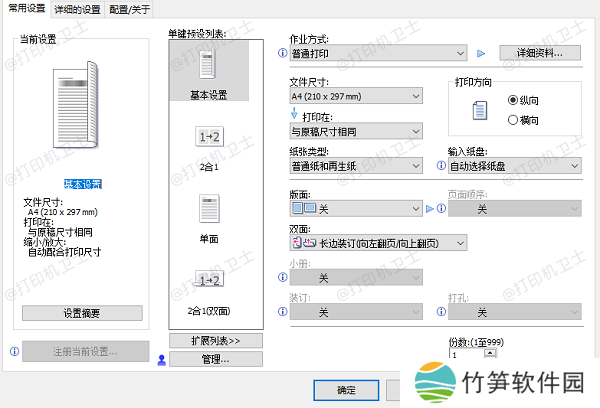The height and width of the screenshot is (408, 600).
Task: Expand the 纸张类型 dropdown
Action: pos(356,165)
